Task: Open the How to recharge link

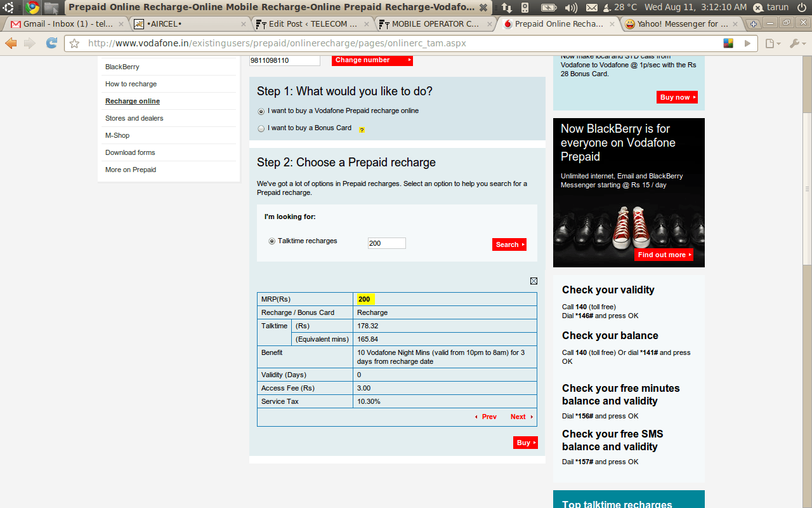Action: [x=131, y=84]
